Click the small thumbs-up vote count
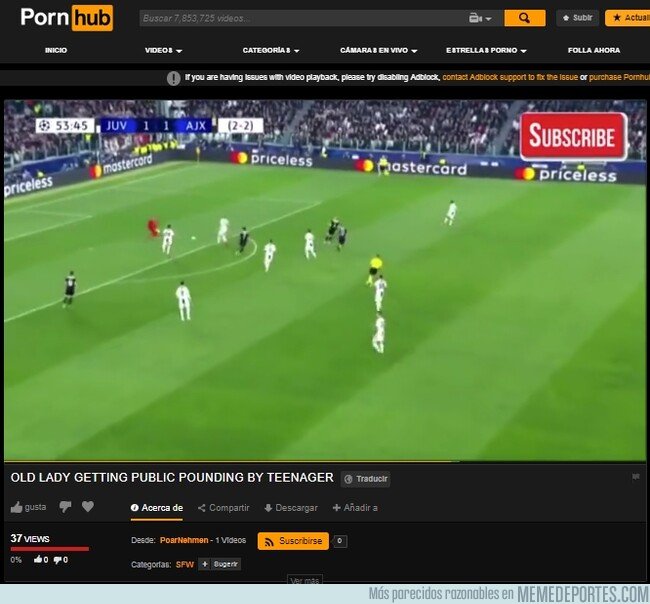Screen dimensions: 650x604 [41, 560]
